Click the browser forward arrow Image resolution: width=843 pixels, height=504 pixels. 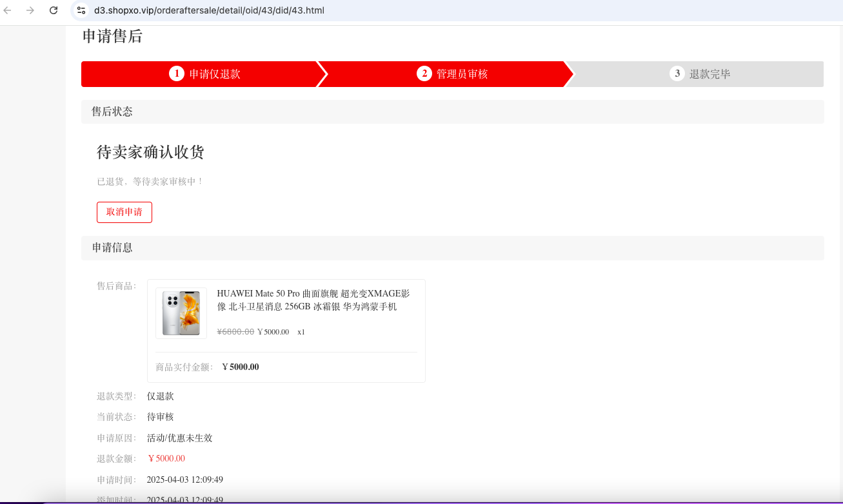pos(30,10)
